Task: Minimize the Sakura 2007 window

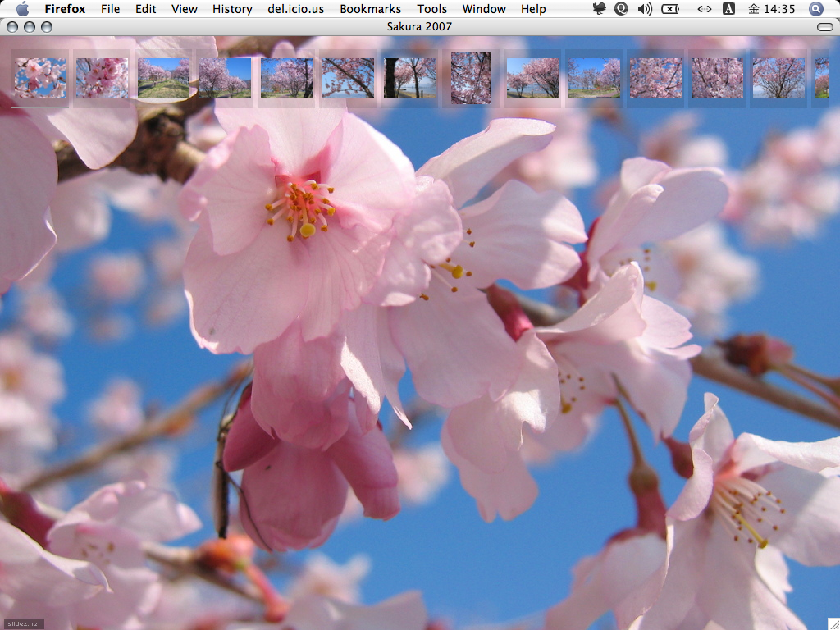Action: [x=30, y=27]
